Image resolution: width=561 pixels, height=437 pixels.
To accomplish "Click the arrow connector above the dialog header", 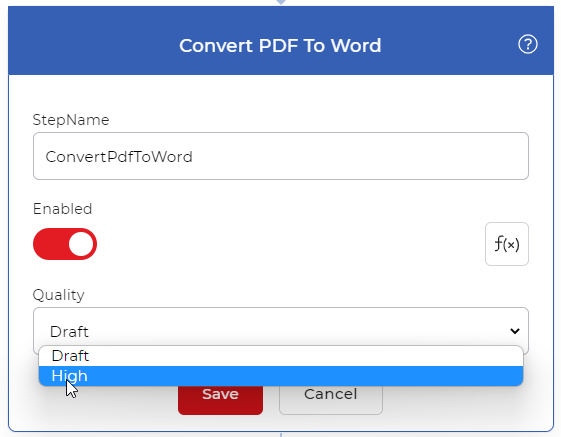I will 281,2.
